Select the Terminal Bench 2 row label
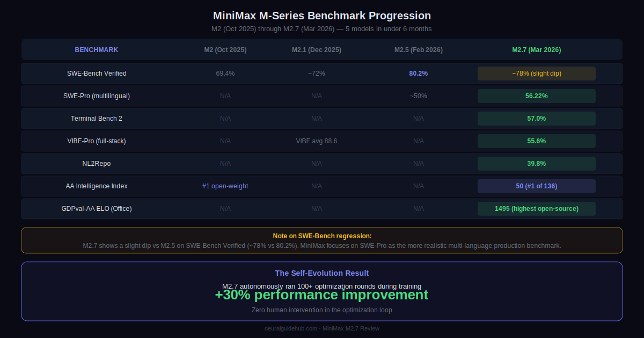644x338 pixels. (x=97, y=119)
